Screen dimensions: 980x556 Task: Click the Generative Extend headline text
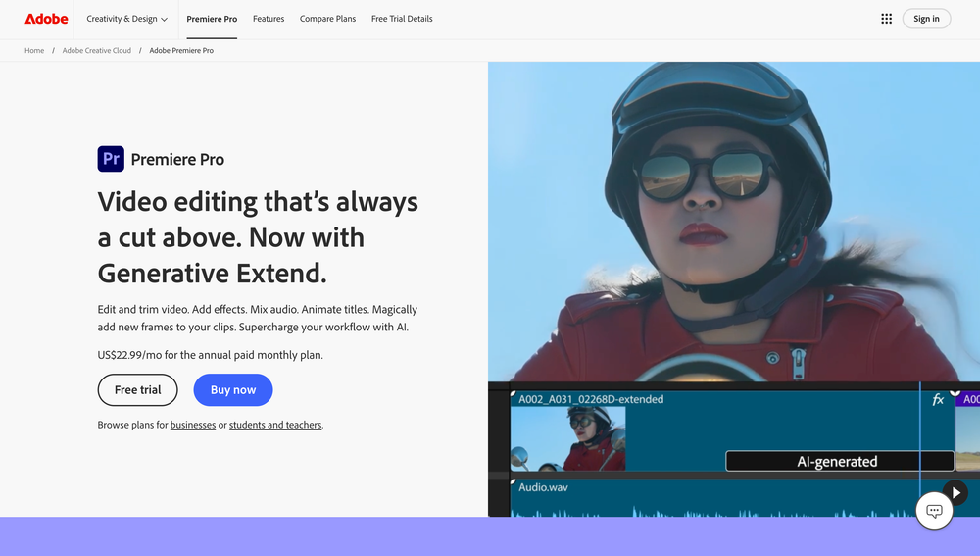(x=212, y=274)
